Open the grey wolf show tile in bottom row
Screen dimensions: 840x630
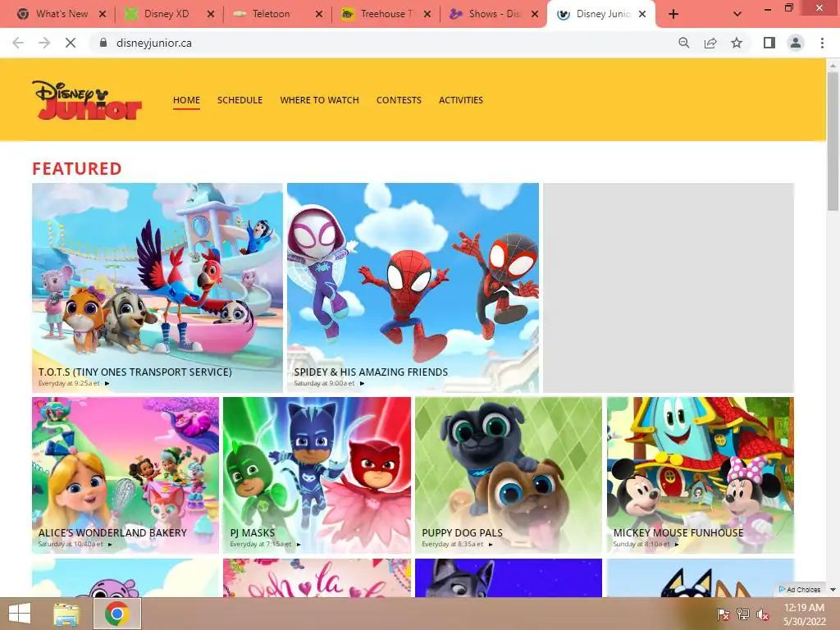point(509,577)
